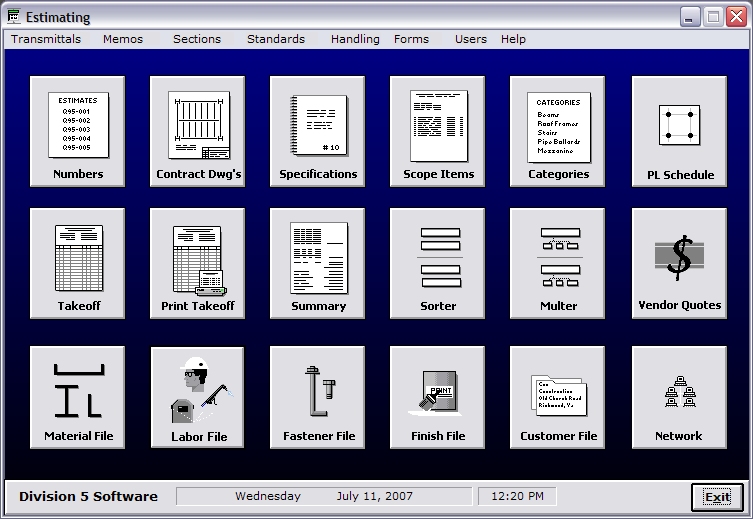Open the Transmittals menu

point(45,39)
